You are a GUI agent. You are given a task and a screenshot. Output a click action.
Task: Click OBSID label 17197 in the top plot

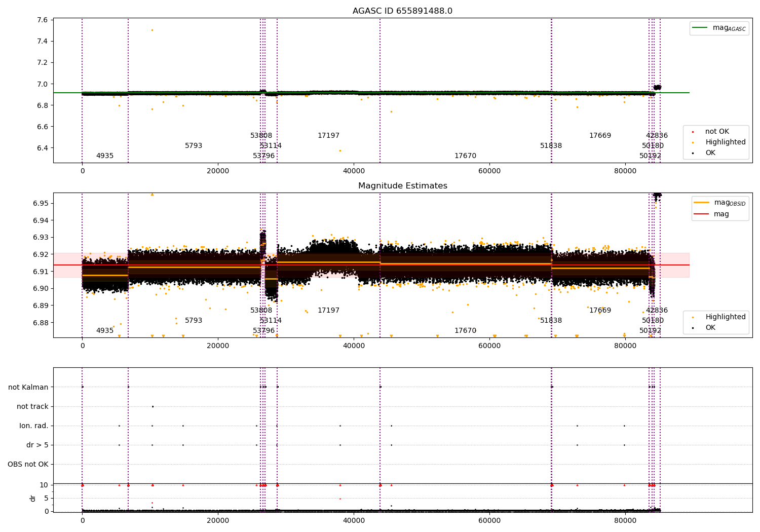(x=329, y=136)
